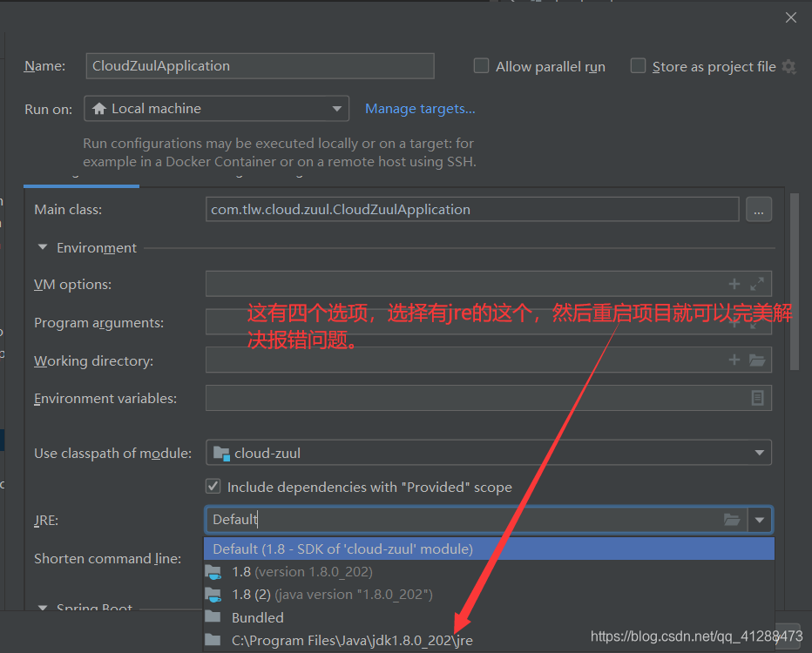Expand the VM options field with arrows icon
Viewport: 812px width, 653px height.
click(x=757, y=284)
